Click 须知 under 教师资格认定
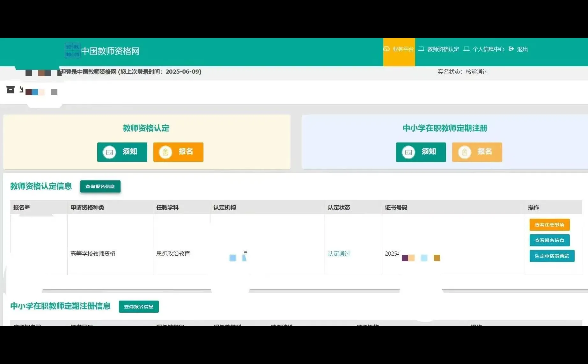This screenshot has height=364, width=588. (x=122, y=152)
